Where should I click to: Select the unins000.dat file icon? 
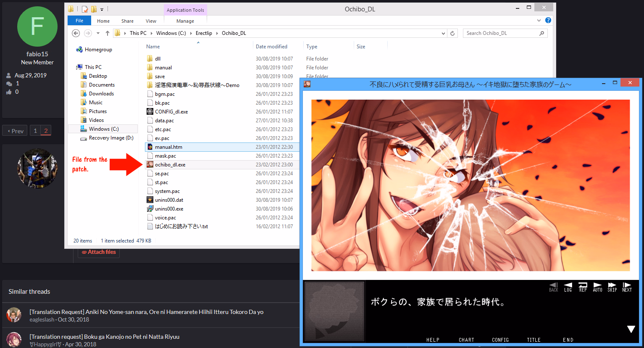150,200
